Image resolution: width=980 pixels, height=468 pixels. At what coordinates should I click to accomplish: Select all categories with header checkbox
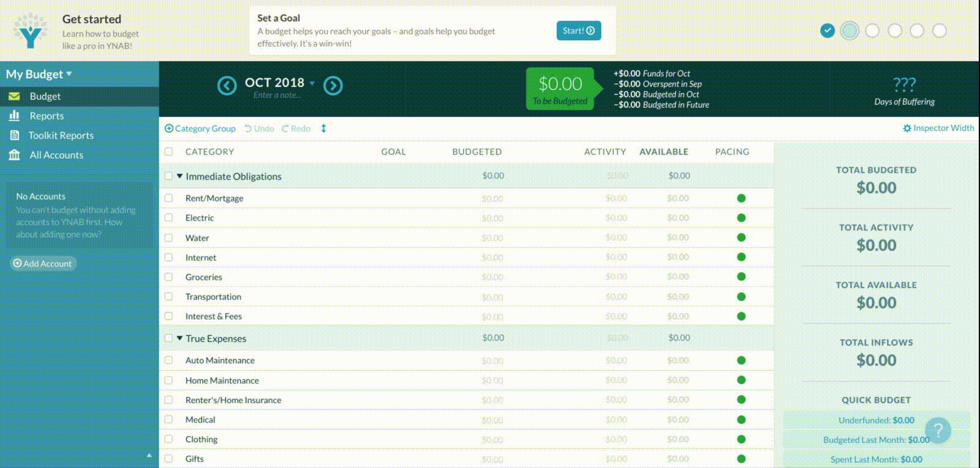pyautogui.click(x=168, y=151)
